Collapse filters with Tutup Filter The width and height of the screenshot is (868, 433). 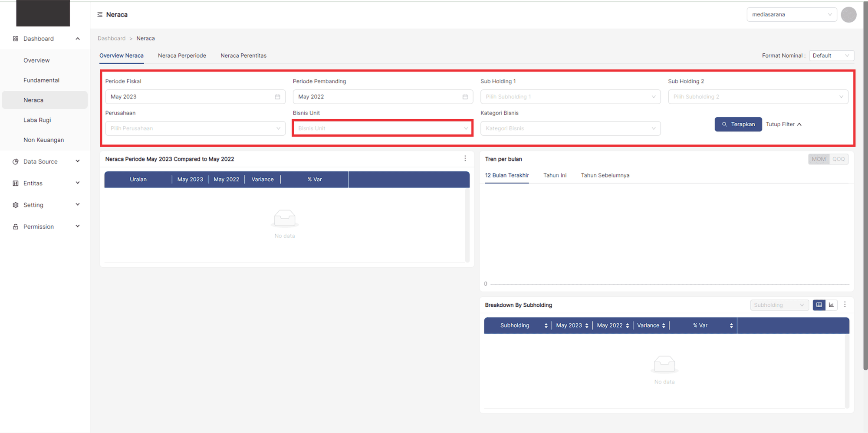pos(783,125)
